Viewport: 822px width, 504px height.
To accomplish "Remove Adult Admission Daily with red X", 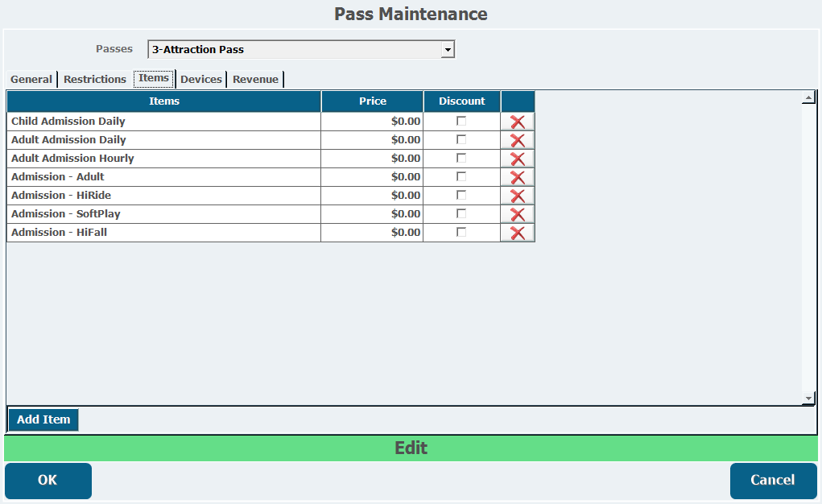I will [518, 140].
